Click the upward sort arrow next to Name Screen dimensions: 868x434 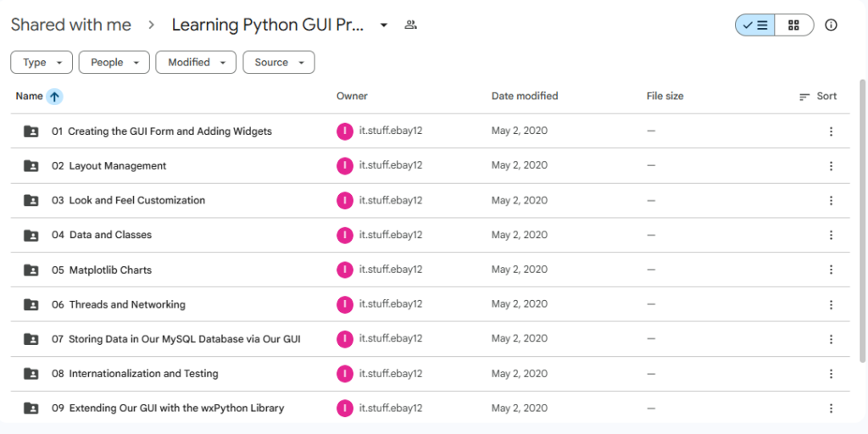(54, 97)
